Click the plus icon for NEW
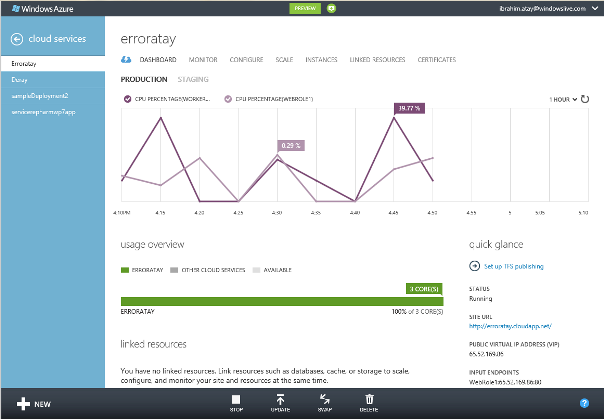 pyautogui.click(x=23, y=404)
